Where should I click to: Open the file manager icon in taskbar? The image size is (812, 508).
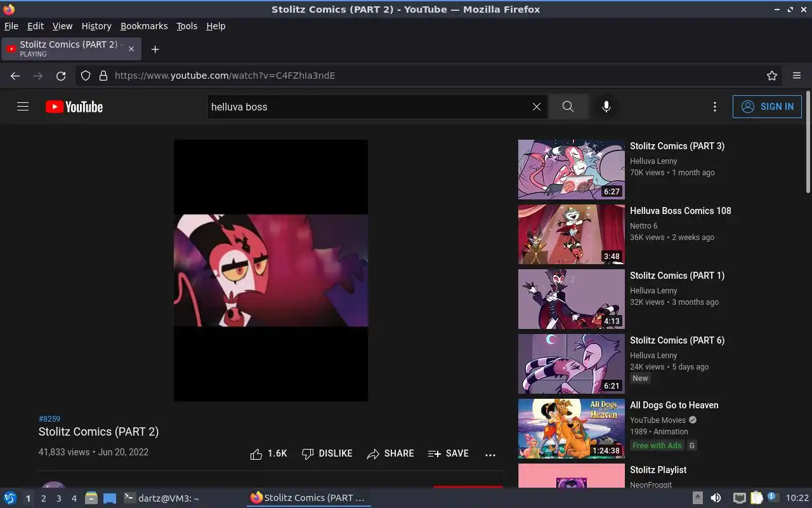click(x=91, y=498)
